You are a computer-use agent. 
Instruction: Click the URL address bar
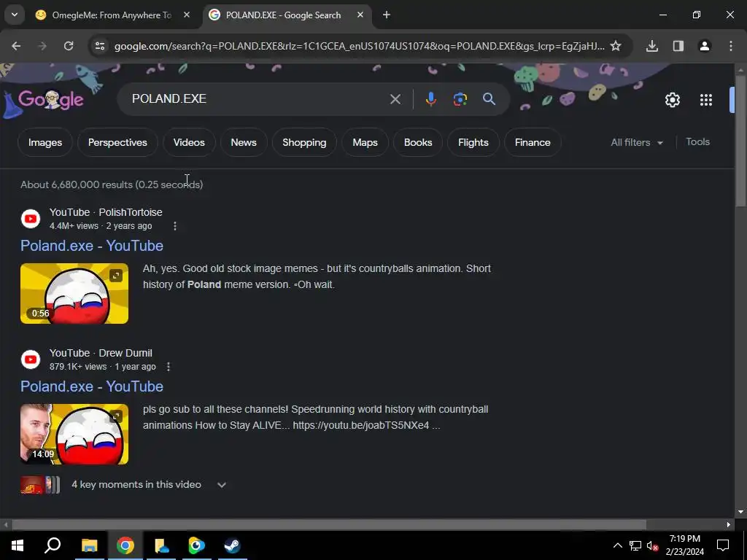tap(359, 46)
